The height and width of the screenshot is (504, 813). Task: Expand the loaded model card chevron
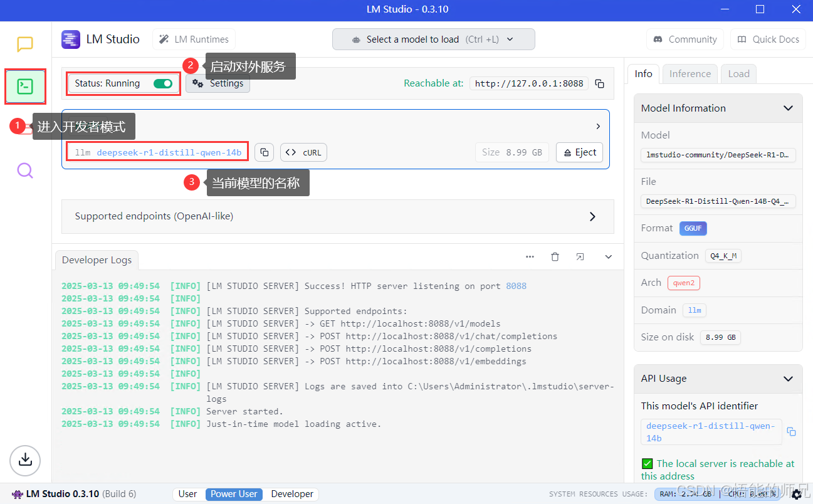(x=598, y=127)
